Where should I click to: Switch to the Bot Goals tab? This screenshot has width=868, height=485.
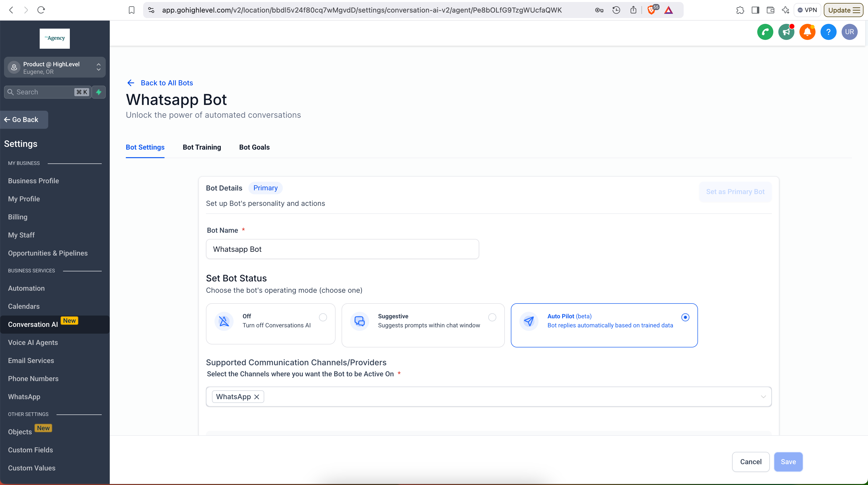(254, 147)
